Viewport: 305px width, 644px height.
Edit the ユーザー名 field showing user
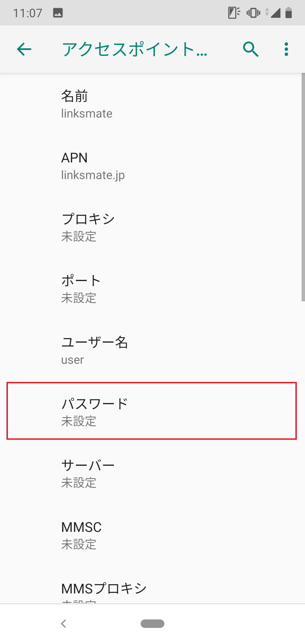[152, 351]
